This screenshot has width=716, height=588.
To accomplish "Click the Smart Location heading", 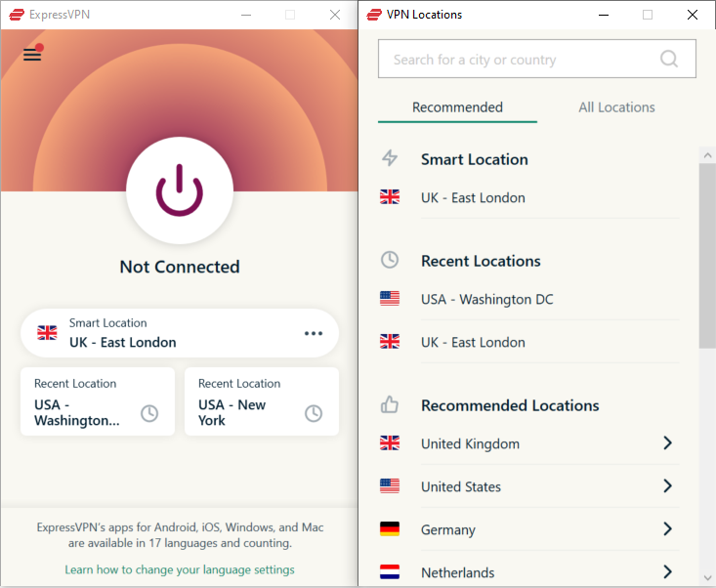I will pos(475,159).
